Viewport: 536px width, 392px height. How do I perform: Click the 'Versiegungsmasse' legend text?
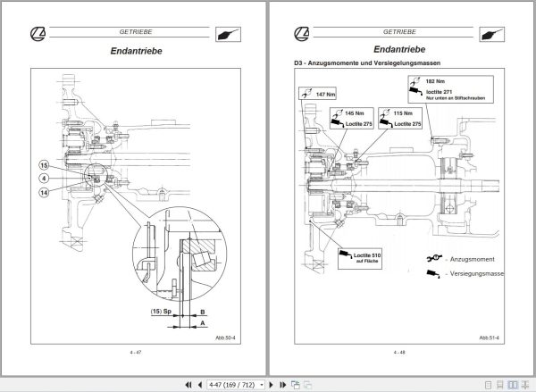coord(476,273)
